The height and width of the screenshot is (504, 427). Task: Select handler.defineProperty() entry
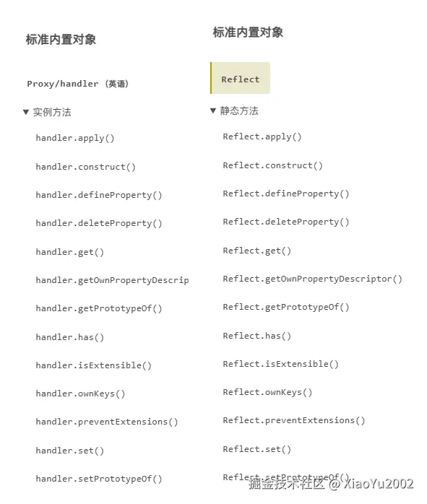99,195
